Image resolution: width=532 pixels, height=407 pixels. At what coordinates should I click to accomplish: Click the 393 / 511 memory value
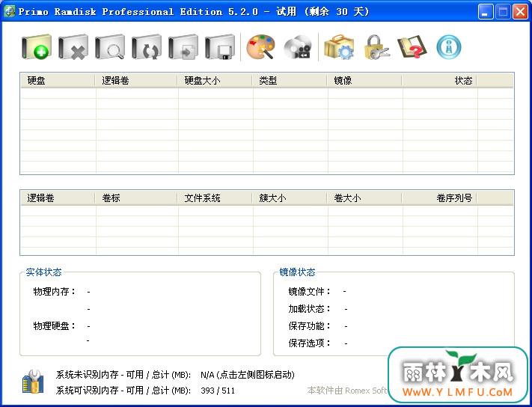coord(218,391)
